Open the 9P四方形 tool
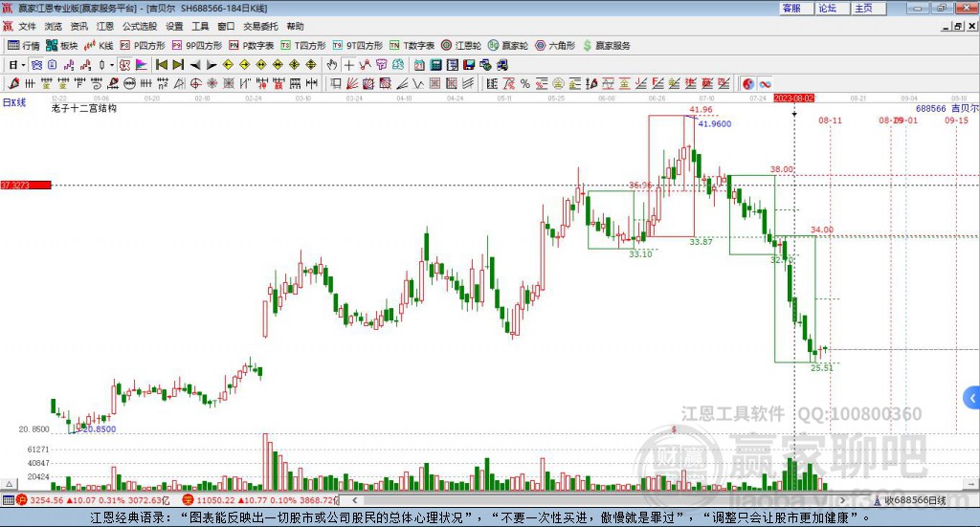 [x=197, y=46]
